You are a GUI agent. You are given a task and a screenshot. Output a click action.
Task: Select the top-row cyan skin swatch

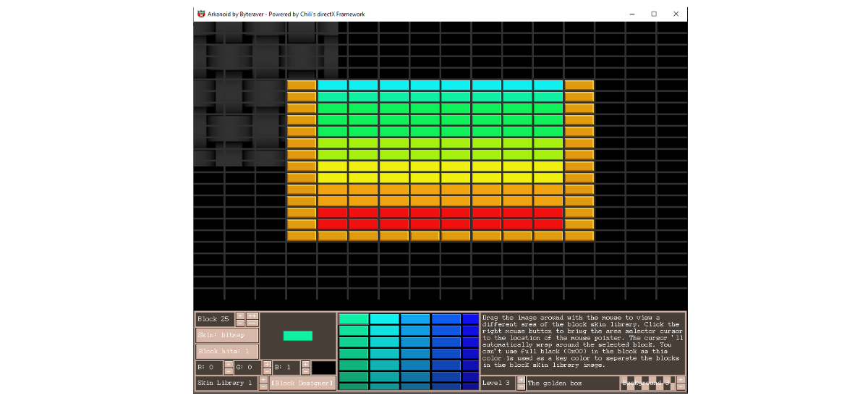pos(385,318)
